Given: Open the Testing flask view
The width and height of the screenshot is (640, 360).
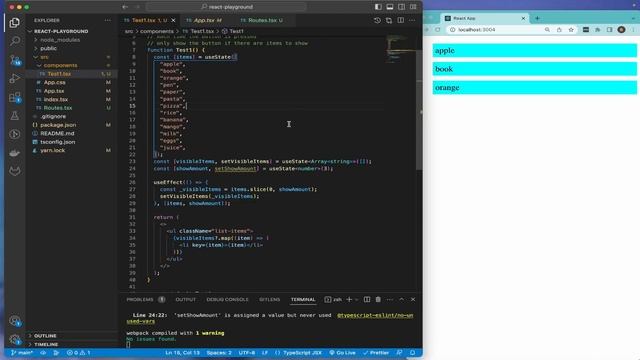Looking at the screenshot, I should 15,116.
